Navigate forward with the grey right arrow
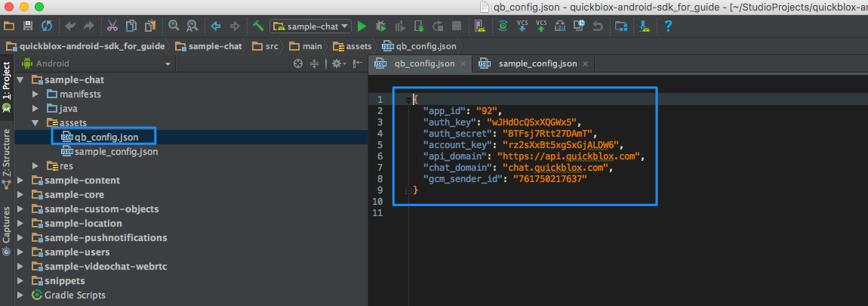Image resolution: width=868 pixels, height=306 pixels. (x=234, y=26)
